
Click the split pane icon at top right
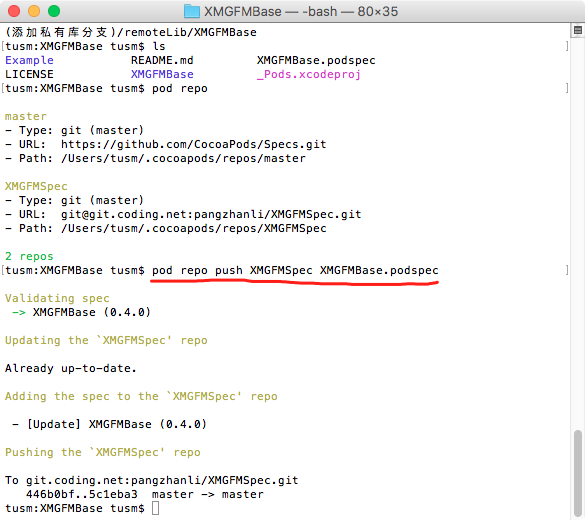pyautogui.click(x=578, y=31)
